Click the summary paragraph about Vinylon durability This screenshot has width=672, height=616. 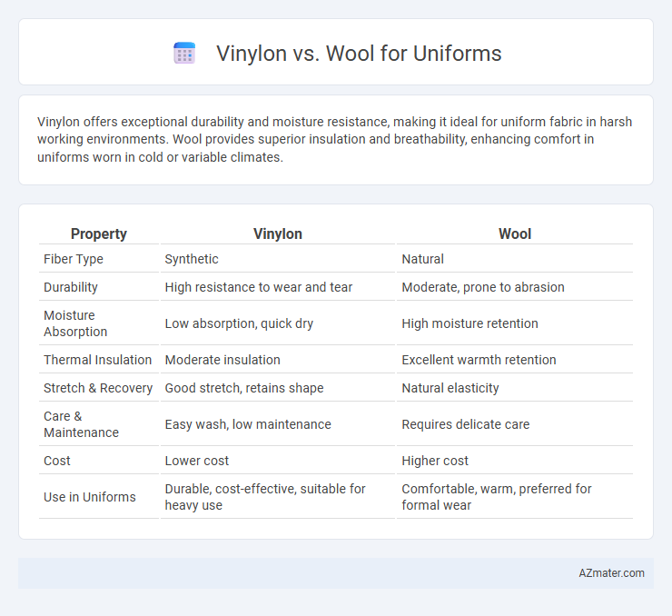335,139
